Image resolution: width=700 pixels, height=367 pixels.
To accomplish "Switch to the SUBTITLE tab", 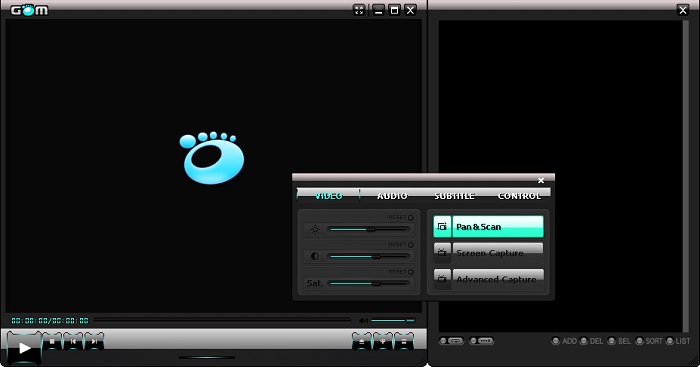I will click(x=454, y=196).
